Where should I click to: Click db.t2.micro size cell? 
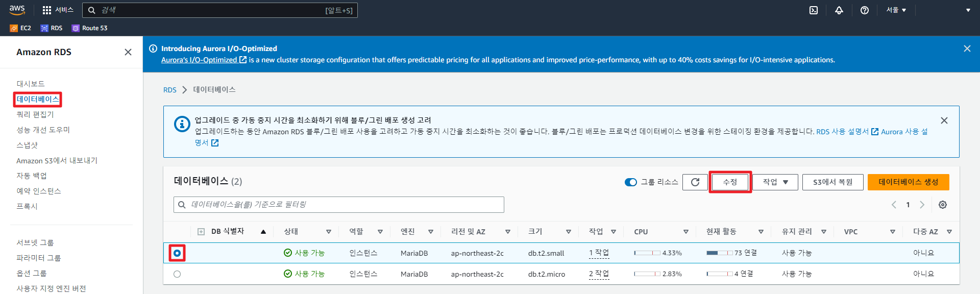click(x=547, y=274)
